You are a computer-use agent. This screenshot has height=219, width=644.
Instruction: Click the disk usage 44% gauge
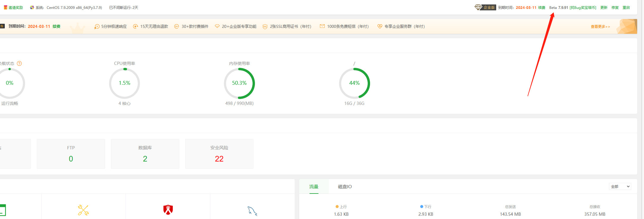354,83
